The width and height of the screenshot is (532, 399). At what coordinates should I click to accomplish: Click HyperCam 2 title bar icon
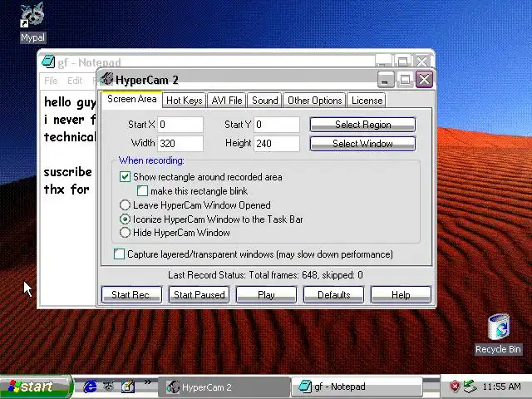coord(106,80)
